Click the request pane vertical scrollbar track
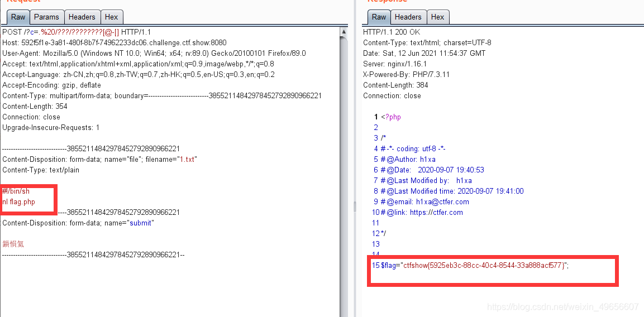644x317 pixels. pos(344,176)
